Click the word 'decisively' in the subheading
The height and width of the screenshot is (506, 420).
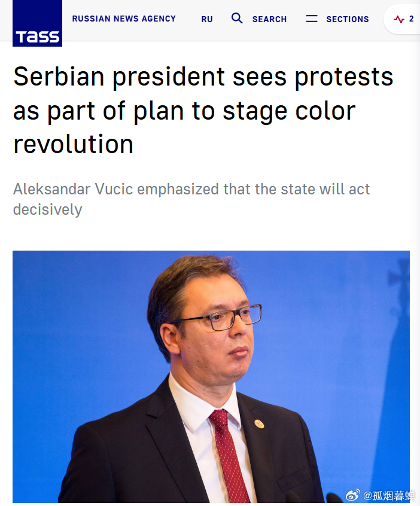(47, 210)
